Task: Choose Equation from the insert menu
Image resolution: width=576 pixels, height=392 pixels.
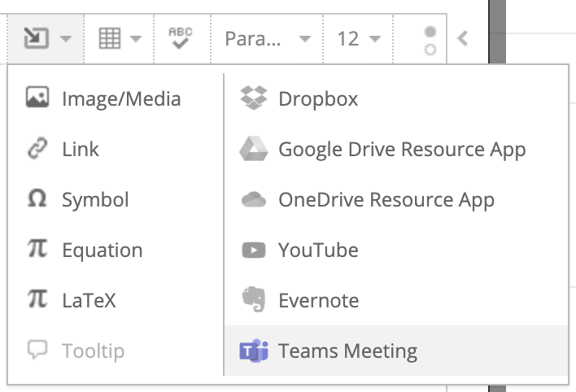Action: (102, 250)
